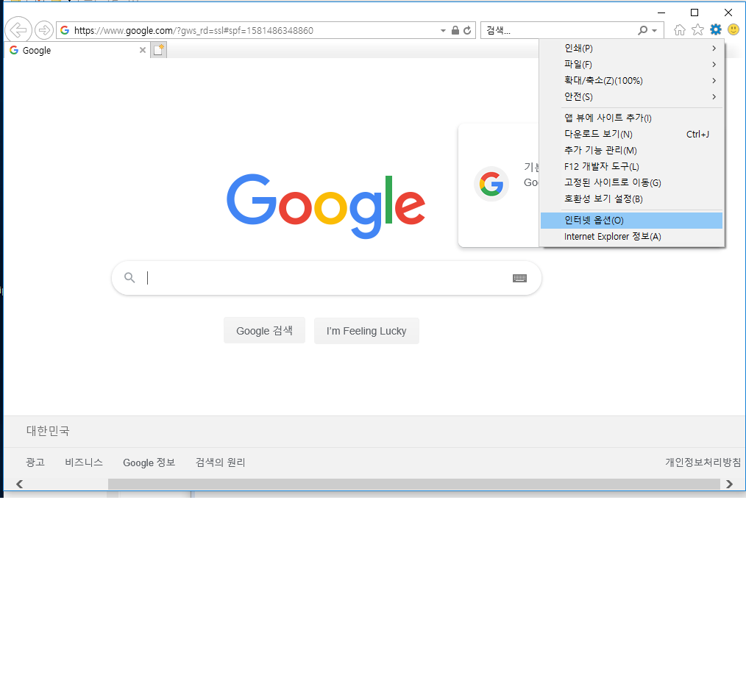Open 호환성 보기 설정(B)
The height and width of the screenshot is (700, 746).
point(631,199)
